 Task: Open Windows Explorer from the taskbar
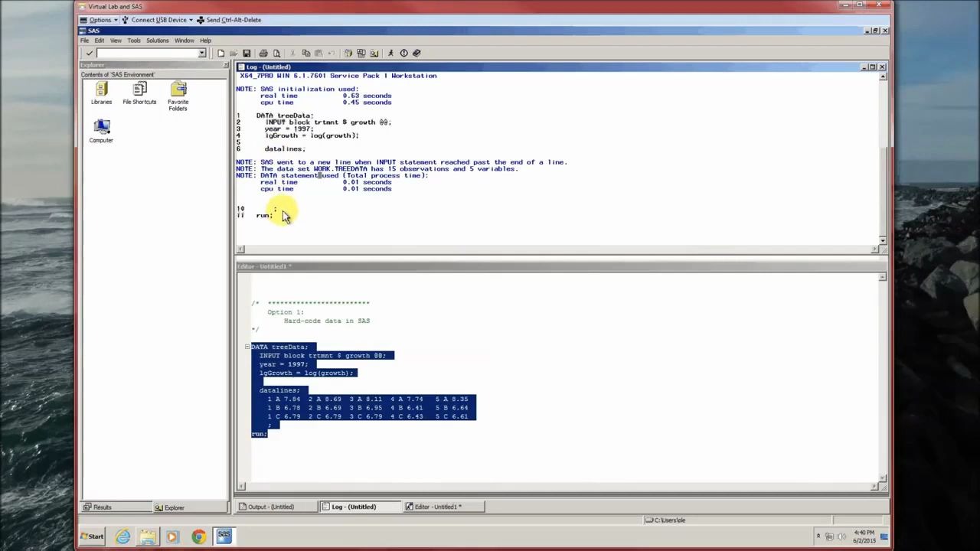[x=148, y=536]
